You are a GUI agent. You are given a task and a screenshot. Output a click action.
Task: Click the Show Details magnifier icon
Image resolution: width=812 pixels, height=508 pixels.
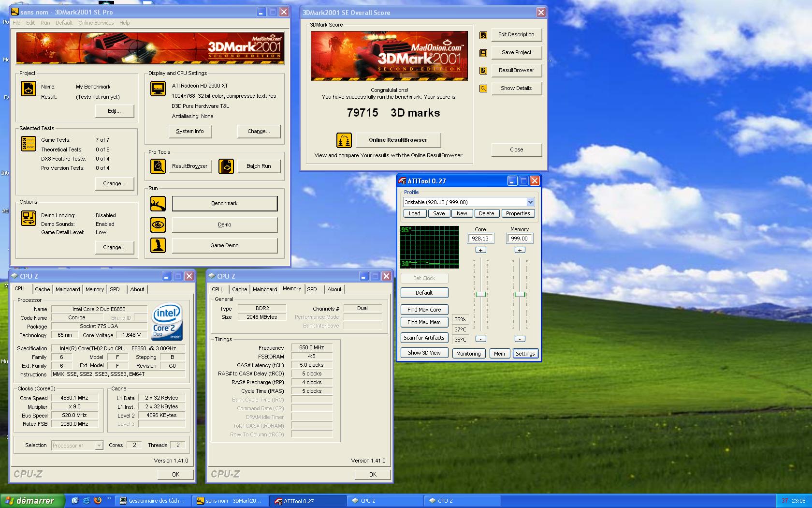point(483,89)
